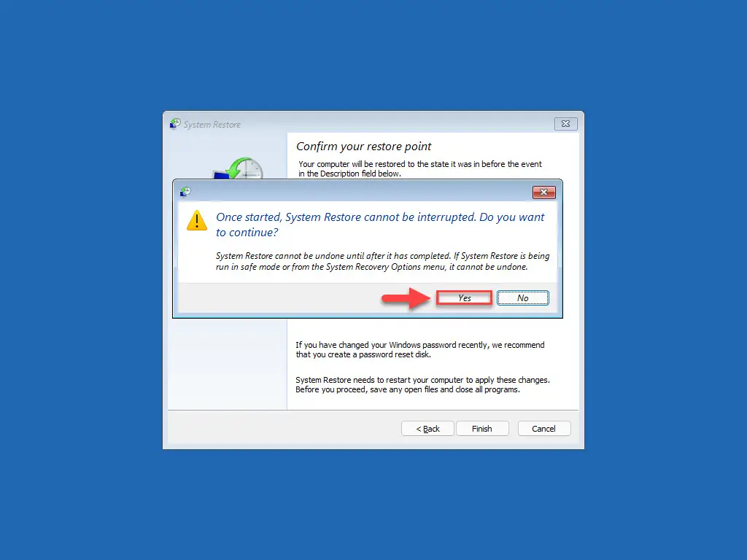This screenshot has height=560, width=747.
Task: Close the System Restore window
Action: pos(565,124)
